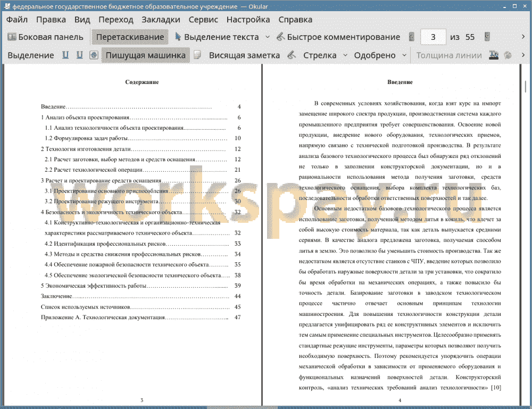Image resolution: width=532 pixels, height=409 pixels.
Task: Maximize the Okular window
Action: tap(514, 6)
